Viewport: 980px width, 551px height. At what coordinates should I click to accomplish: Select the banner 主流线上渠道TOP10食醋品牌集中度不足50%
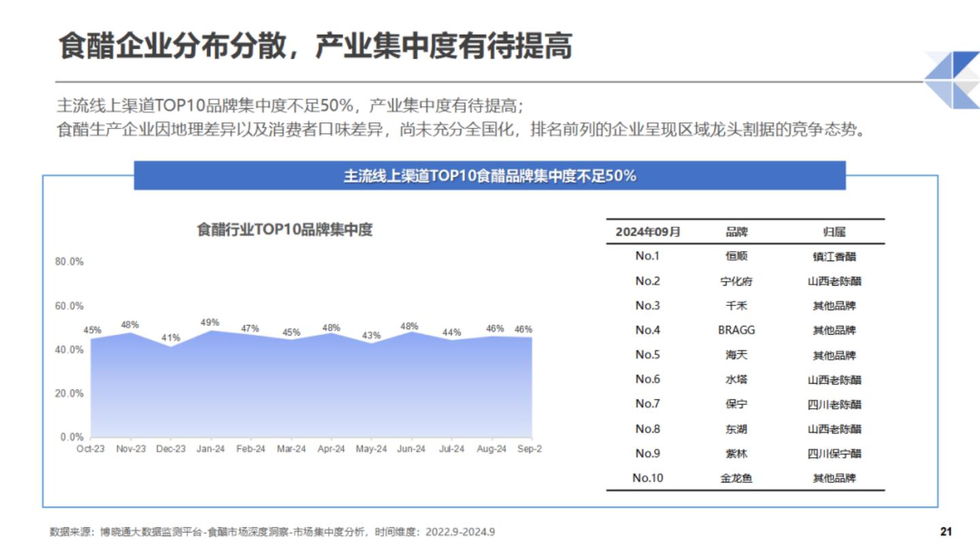coord(489,176)
